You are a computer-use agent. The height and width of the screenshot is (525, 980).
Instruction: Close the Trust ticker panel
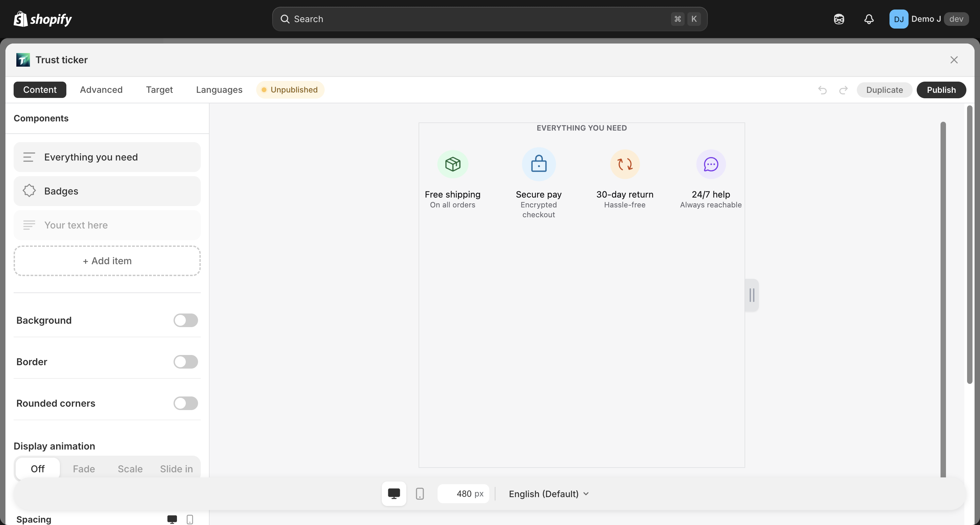[954, 60]
